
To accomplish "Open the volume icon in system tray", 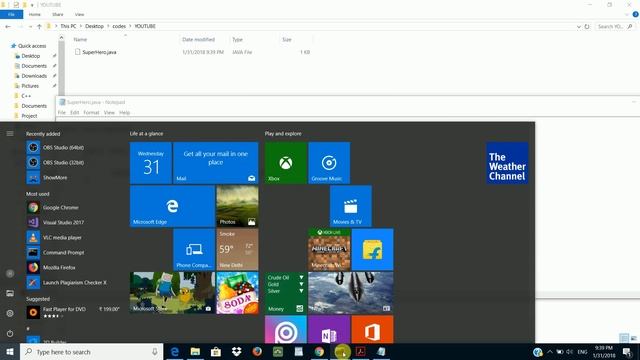I will click(x=569, y=352).
